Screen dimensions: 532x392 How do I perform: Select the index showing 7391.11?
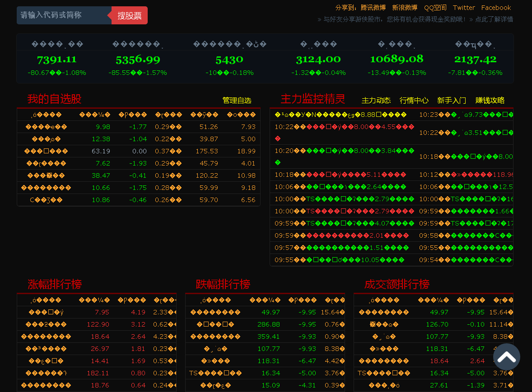click(x=57, y=59)
